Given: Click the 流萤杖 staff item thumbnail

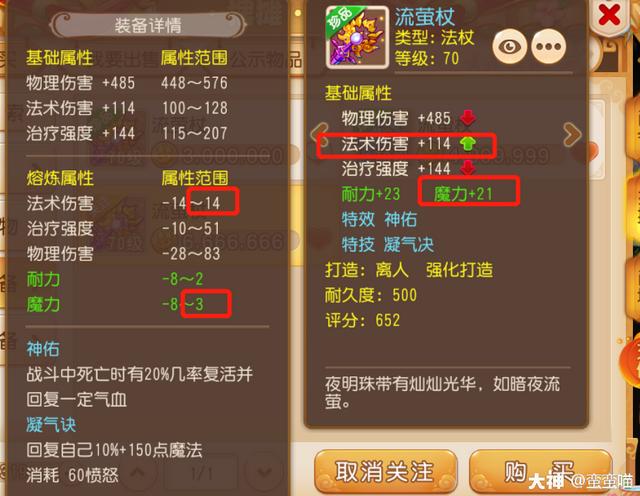Looking at the screenshot, I should point(357,37).
